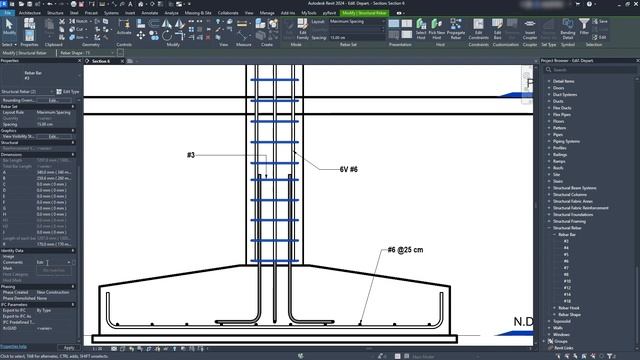Click the Apply button in Properties
The height and width of the screenshot is (360, 640).
pyautogui.click(x=69, y=348)
